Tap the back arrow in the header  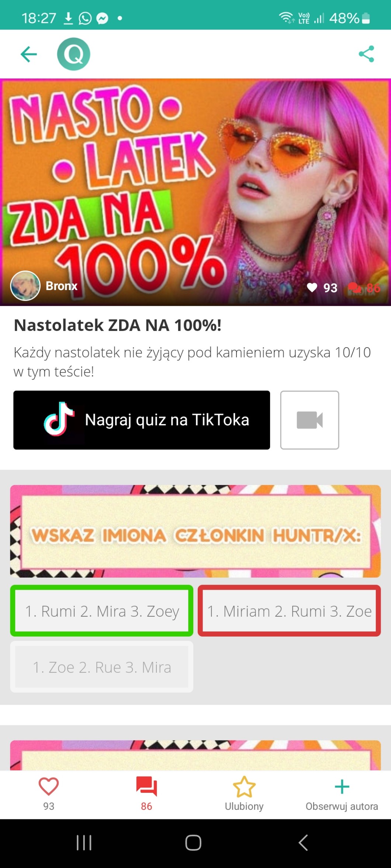(x=29, y=55)
